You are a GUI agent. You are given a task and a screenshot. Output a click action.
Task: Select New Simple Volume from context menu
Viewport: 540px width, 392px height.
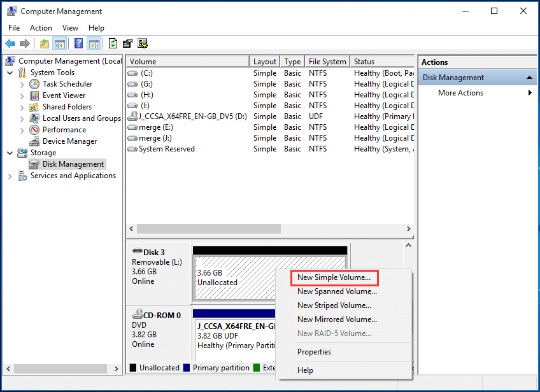(x=333, y=277)
